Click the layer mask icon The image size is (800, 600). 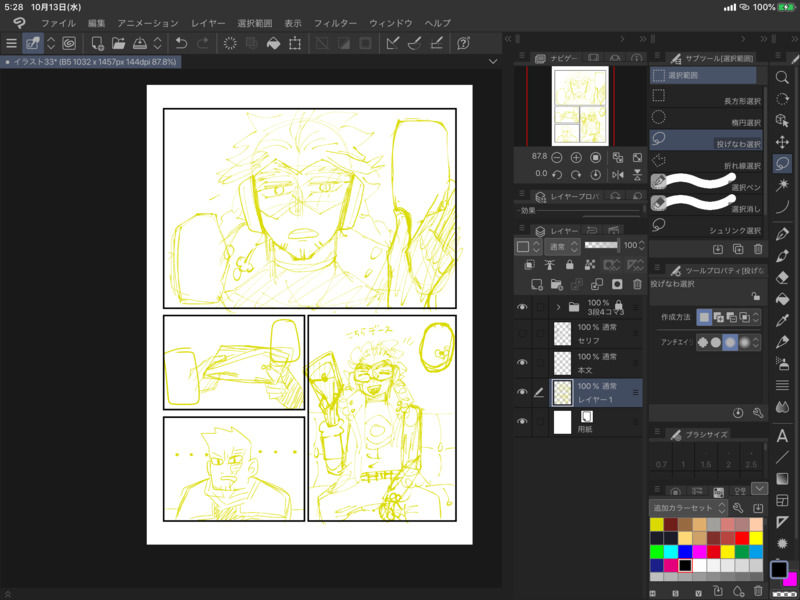(617, 284)
